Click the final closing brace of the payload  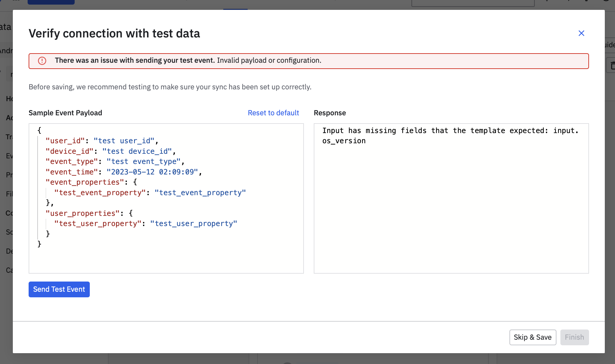(x=39, y=244)
